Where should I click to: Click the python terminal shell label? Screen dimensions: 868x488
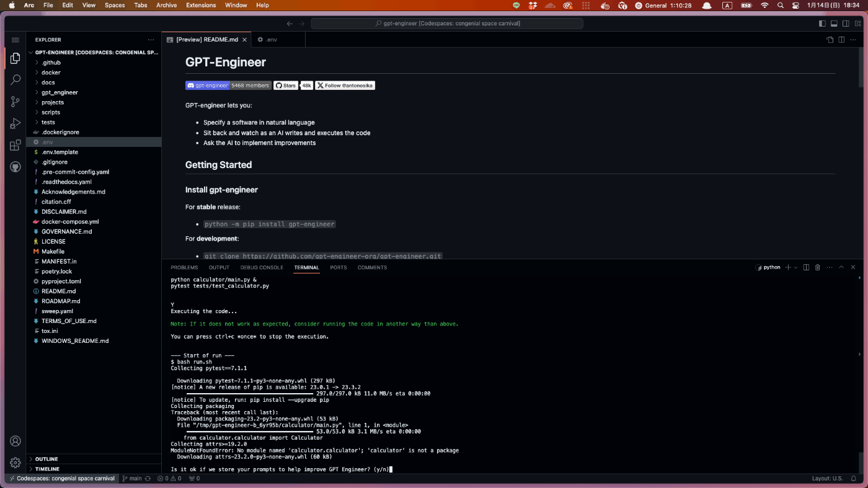[x=768, y=267]
